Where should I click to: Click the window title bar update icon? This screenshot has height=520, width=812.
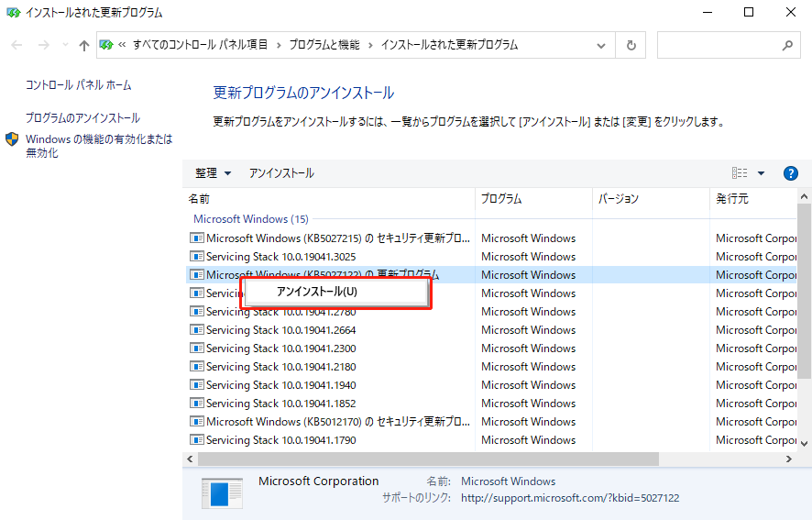click(14, 13)
